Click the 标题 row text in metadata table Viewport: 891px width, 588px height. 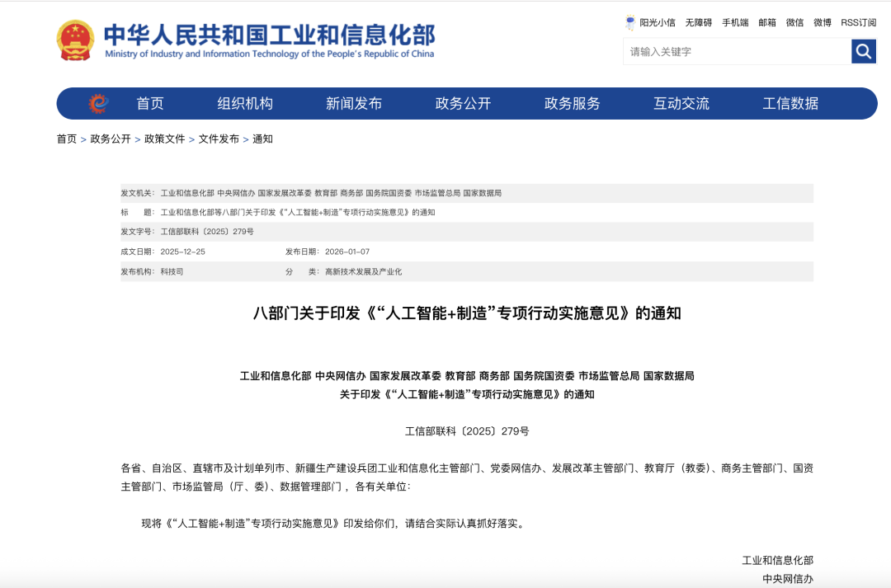(x=298, y=213)
